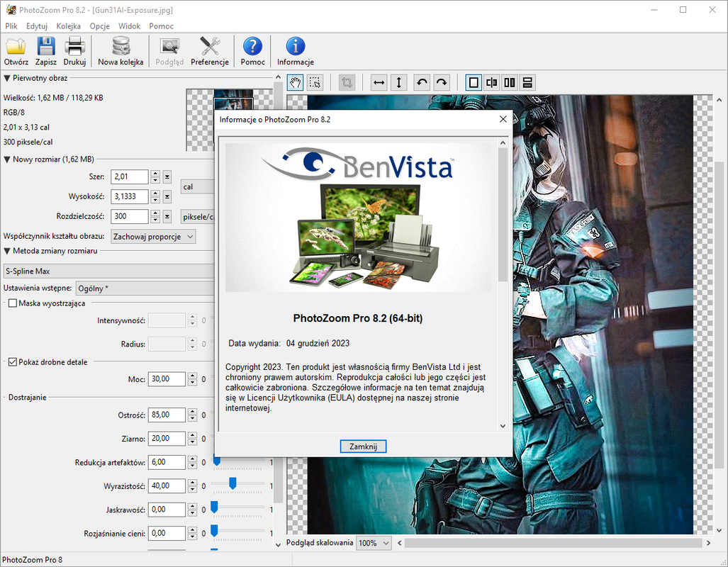Click the BenVista logo banner image
The width and height of the screenshot is (728, 567).
pos(358,217)
